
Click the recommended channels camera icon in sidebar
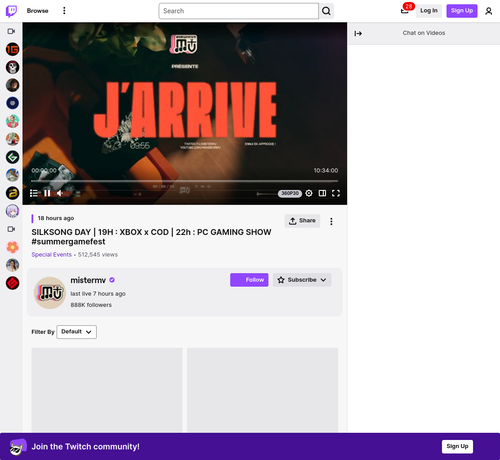point(11,229)
